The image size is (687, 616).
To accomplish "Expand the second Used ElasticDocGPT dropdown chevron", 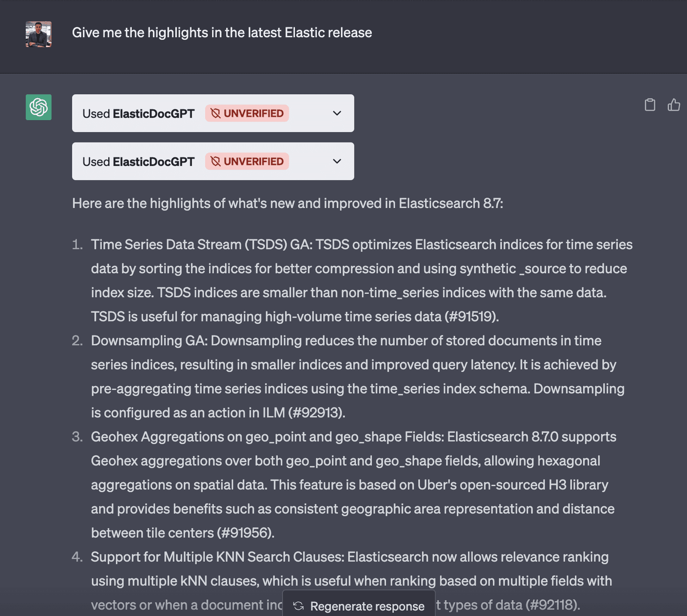I will [x=336, y=161].
